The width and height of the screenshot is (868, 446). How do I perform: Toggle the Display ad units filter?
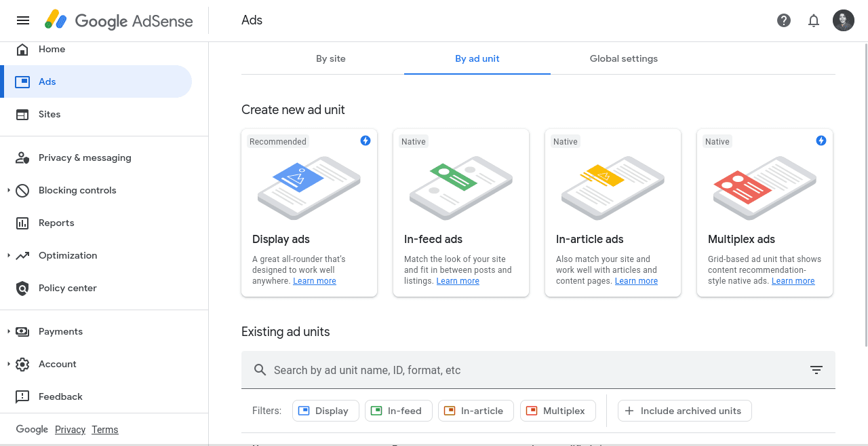325,411
